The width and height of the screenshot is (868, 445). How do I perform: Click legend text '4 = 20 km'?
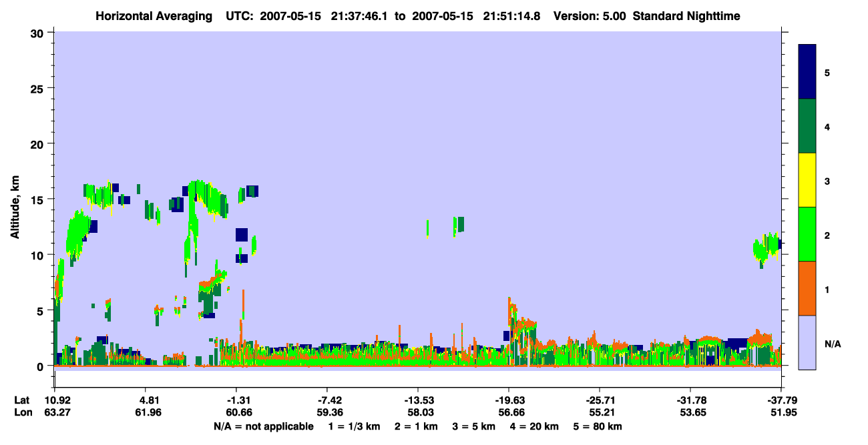click(x=535, y=426)
